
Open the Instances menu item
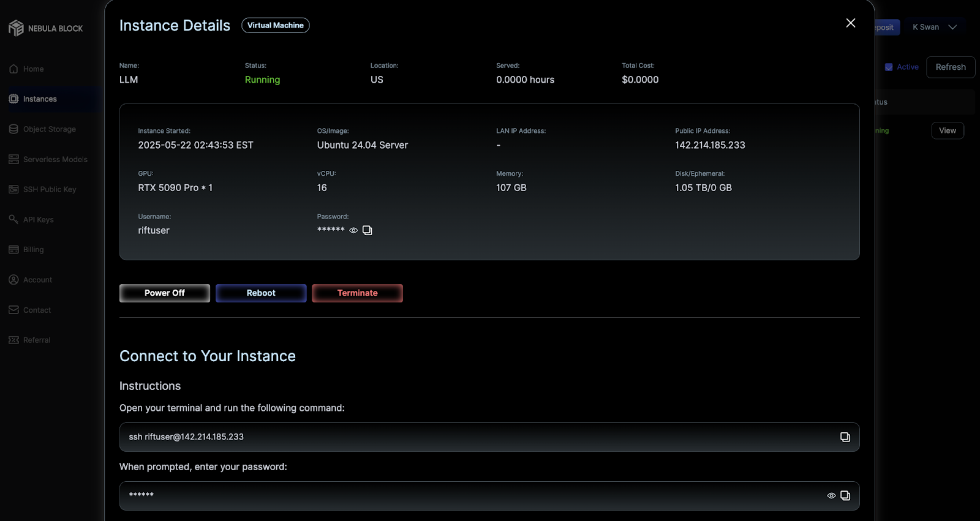click(40, 99)
